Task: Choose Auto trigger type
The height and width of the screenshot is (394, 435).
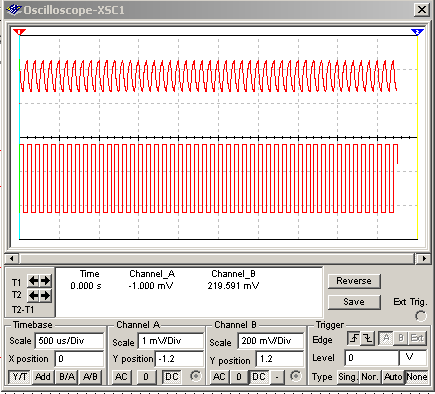Action: 393,377
